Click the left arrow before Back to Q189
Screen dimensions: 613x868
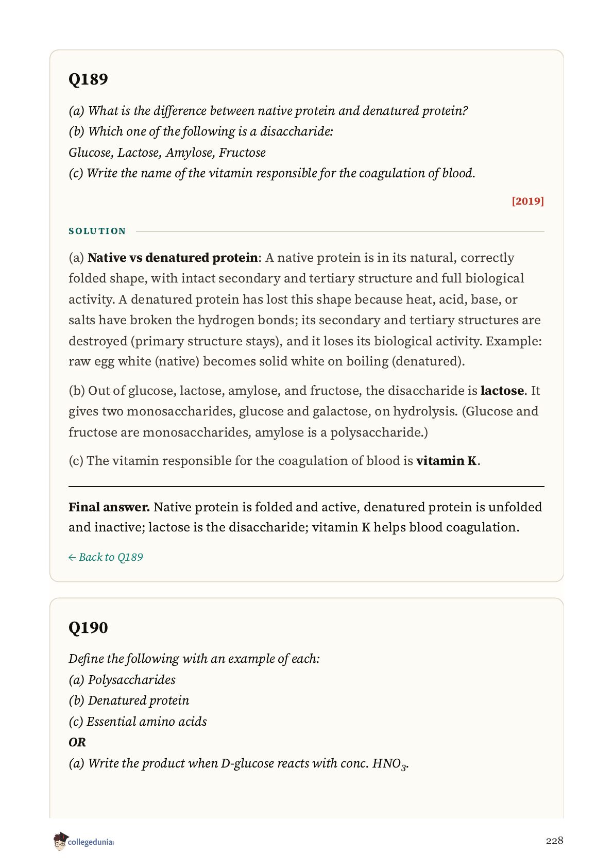coord(72,558)
